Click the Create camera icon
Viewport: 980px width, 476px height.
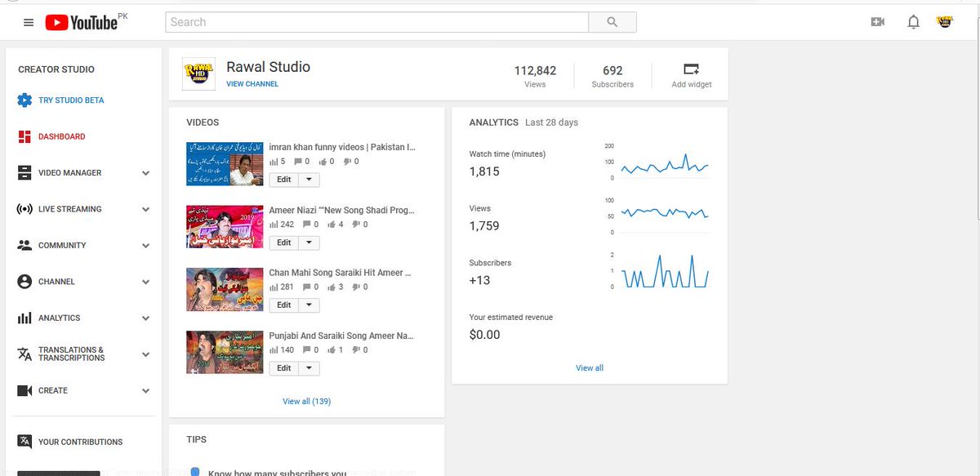[x=24, y=390]
